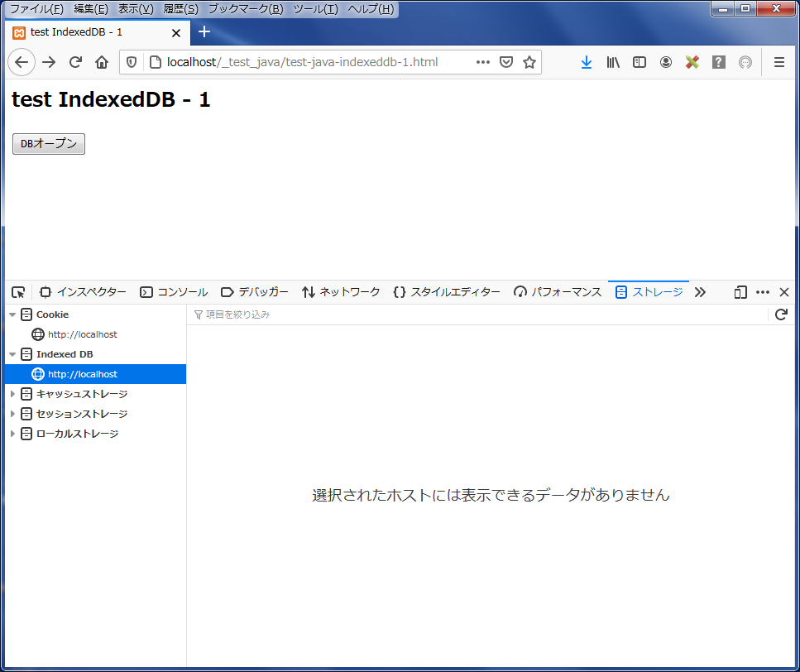Select the ローカルストレージ label

click(x=77, y=434)
